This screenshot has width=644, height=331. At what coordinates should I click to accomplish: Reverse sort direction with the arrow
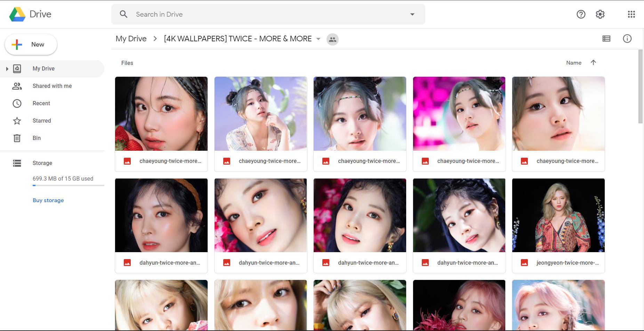(x=593, y=63)
